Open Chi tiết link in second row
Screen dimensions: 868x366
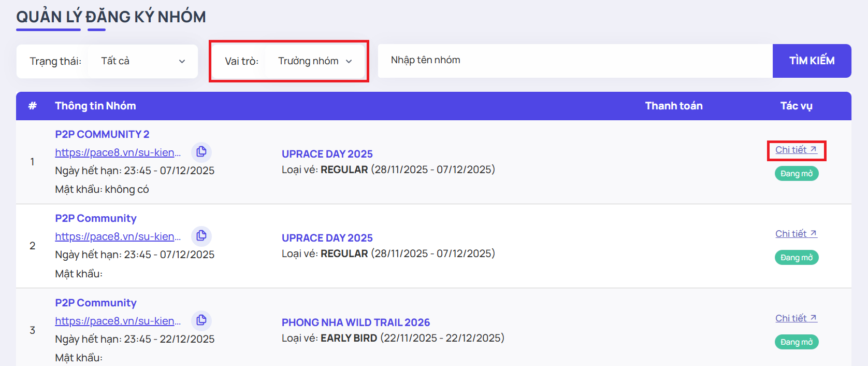[796, 234]
